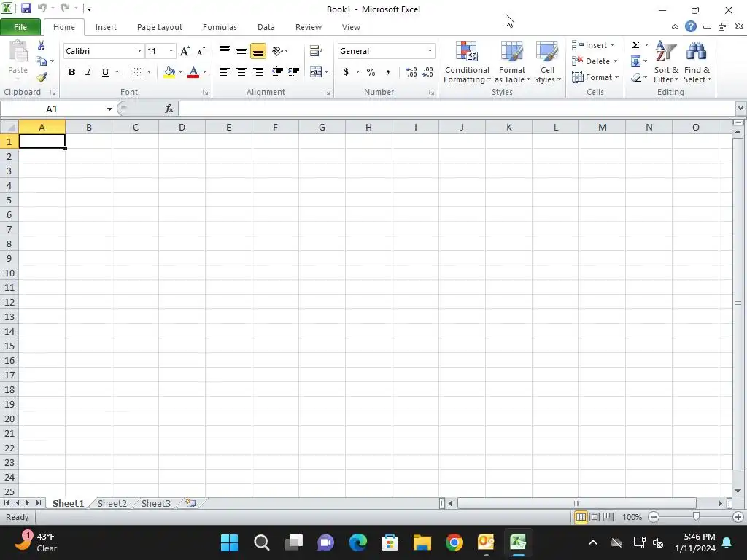Click the Cut scissors icon
Viewport: 747px width, 560px height.
42,46
